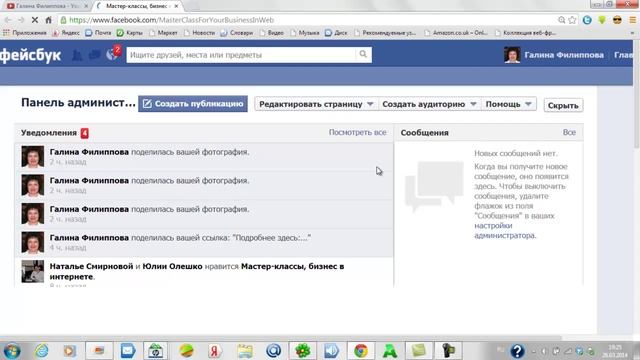Image resolution: width=640 pixels, height=360 pixels.
Task: Open Галина Филиппова profile in header
Action: (x=564, y=55)
